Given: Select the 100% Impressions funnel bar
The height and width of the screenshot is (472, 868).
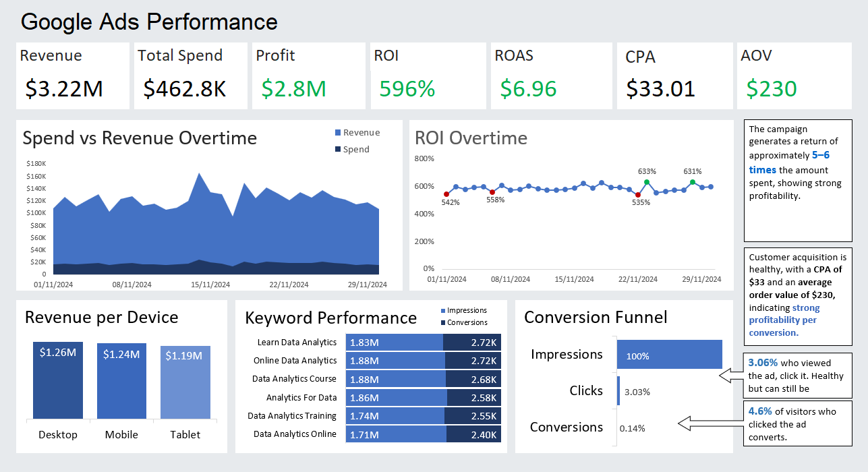Looking at the screenshot, I should click(x=669, y=355).
